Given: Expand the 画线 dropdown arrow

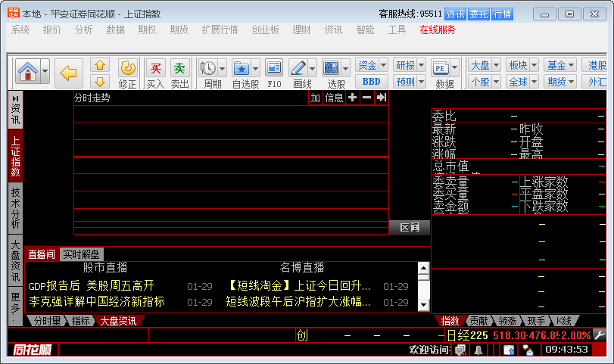Looking at the screenshot, I should pos(312,69).
